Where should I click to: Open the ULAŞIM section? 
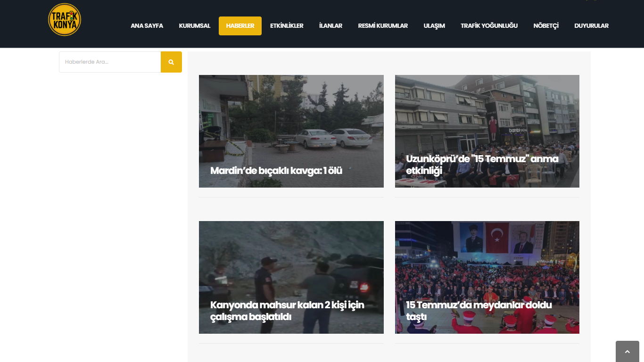434,26
